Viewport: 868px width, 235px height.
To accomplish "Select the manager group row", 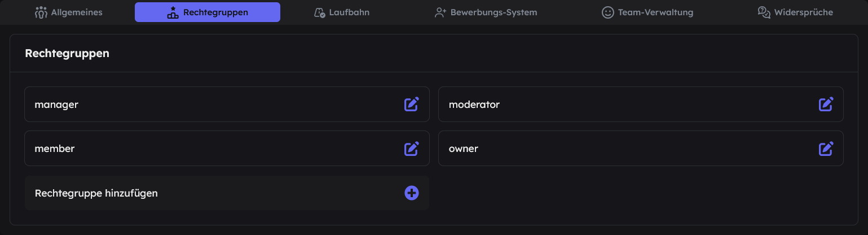I will 227,104.
